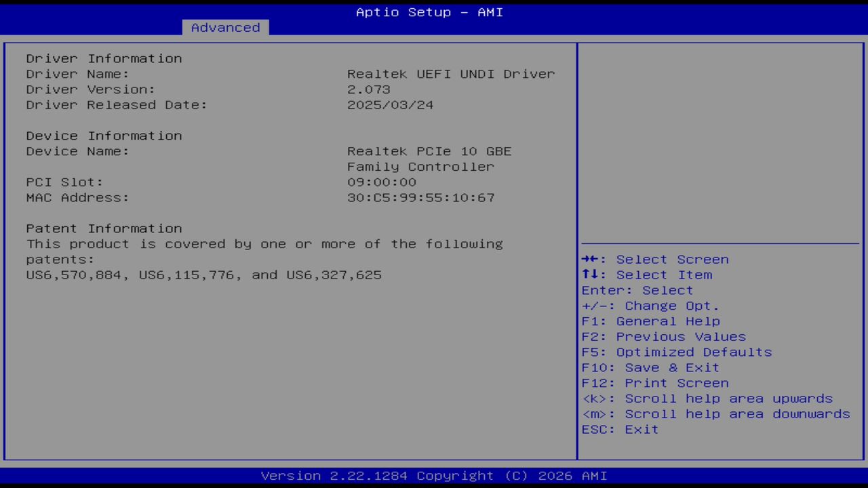This screenshot has height=488, width=868.
Task: Click the Patent Information heading
Action: tap(104, 228)
